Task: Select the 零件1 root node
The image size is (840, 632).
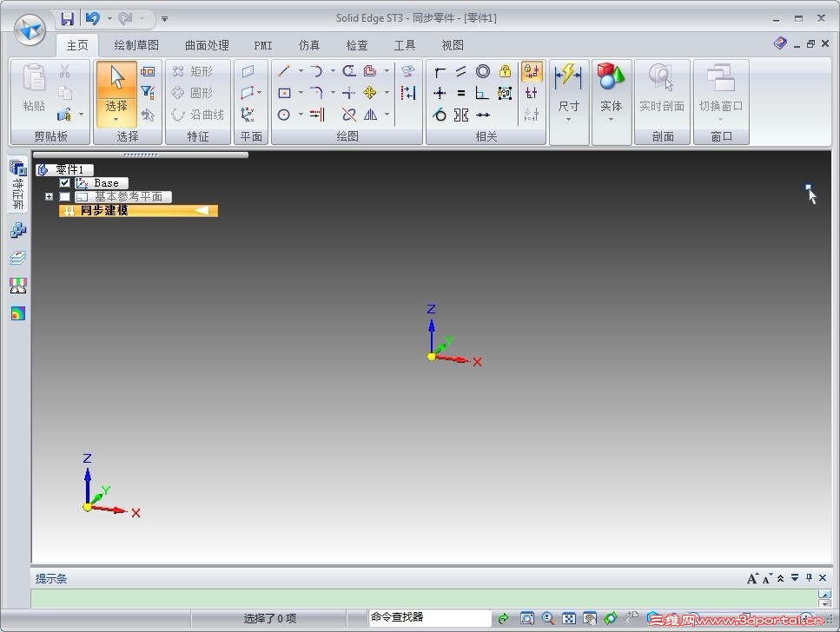Action: 64,170
